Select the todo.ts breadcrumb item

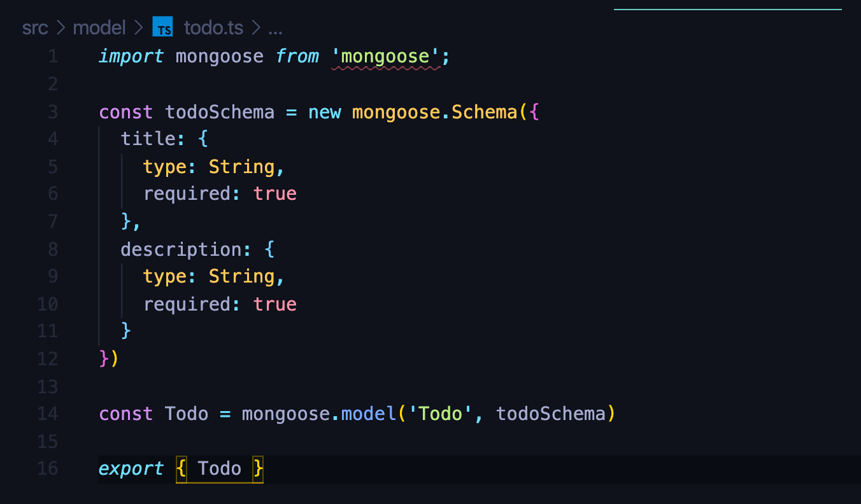pos(213,27)
